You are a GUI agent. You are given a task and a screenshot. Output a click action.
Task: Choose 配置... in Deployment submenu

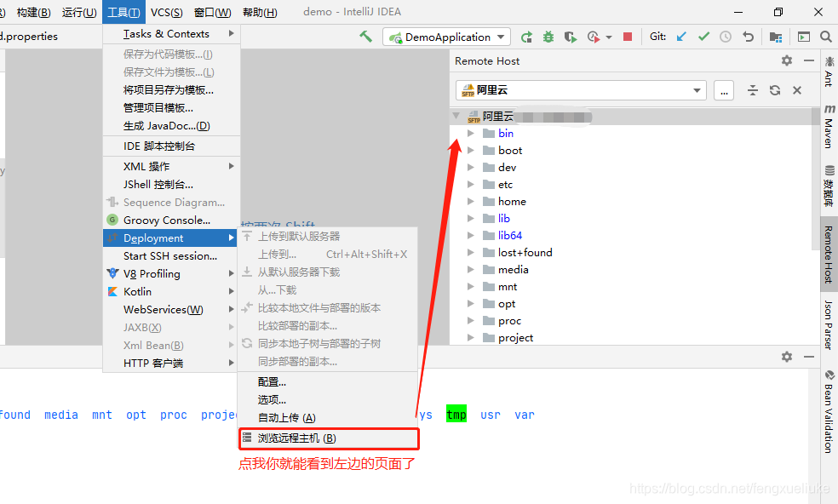coord(328,381)
